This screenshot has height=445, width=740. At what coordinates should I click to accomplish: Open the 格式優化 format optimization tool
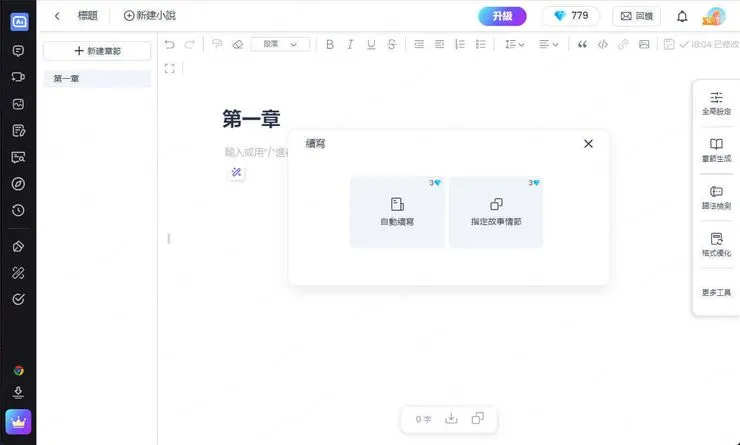tap(716, 245)
